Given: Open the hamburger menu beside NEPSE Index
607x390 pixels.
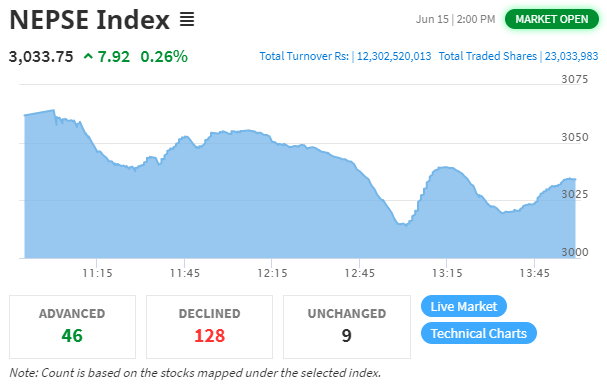Looking at the screenshot, I should (187, 19).
